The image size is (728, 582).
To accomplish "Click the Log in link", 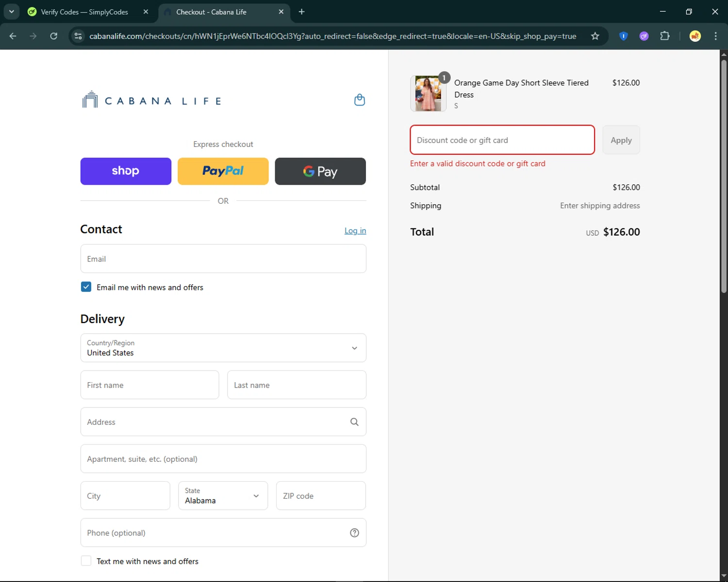I will tap(355, 230).
